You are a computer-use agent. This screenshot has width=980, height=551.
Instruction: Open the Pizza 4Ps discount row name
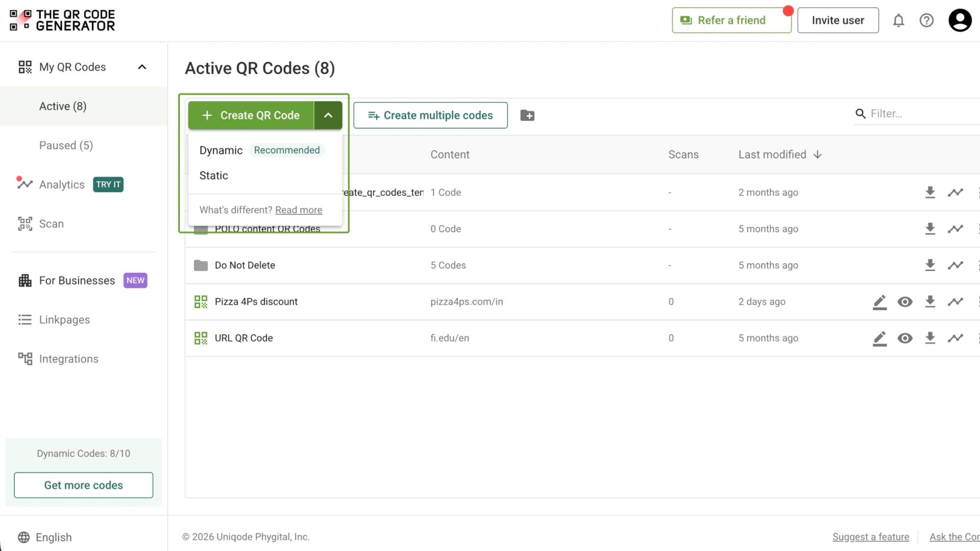point(256,302)
